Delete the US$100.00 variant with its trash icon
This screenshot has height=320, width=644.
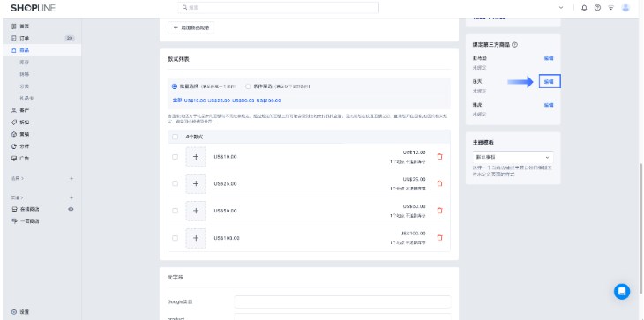440,238
